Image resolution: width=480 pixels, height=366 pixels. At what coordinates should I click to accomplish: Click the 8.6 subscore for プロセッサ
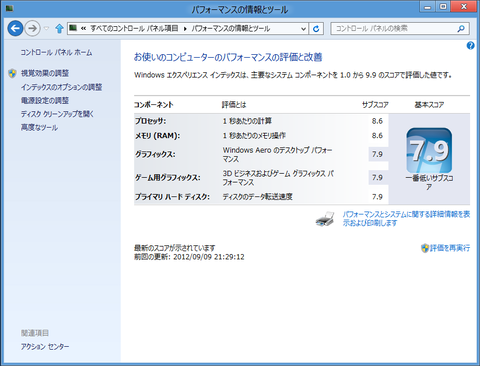(x=377, y=121)
